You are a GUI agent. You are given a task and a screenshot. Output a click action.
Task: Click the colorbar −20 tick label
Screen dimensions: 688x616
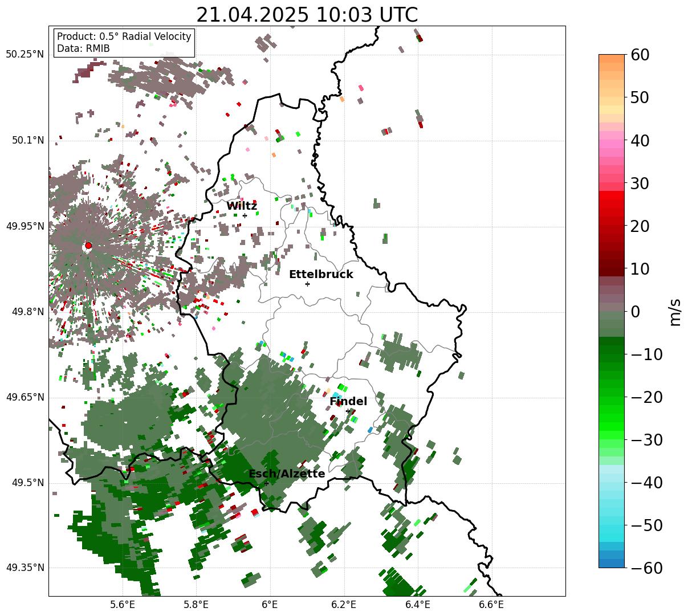[x=646, y=397]
